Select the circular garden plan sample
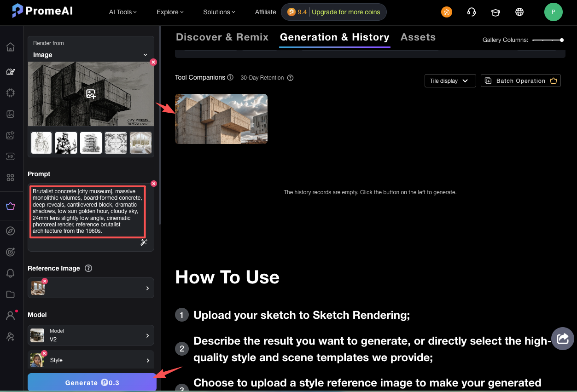577x392 pixels. (116, 143)
